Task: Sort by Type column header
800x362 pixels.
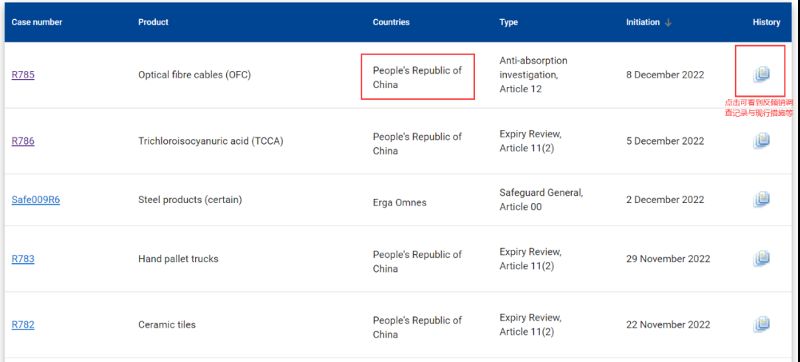Action: (509, 22)
